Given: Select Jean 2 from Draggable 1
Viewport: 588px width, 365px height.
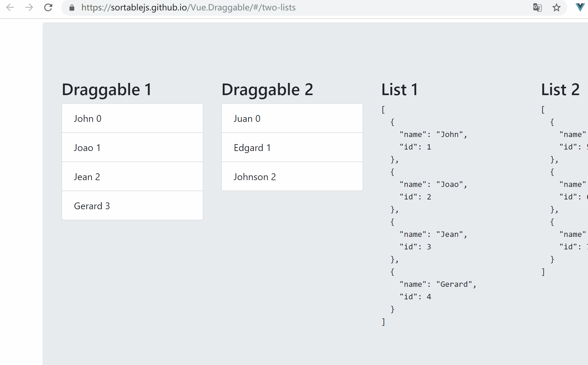Looking at the screenshot, I should [x=132, y=176].
